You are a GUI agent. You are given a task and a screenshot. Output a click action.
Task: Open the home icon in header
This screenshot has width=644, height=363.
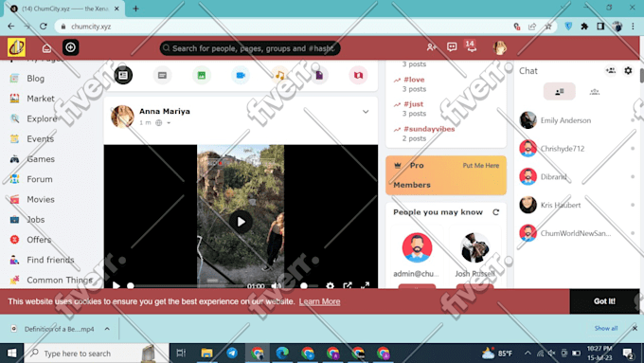tap(46, 48)
